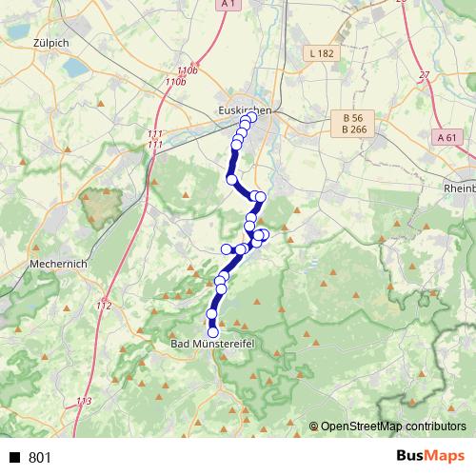Click the Mechernich town label
The image size is (476, 476).
click(x=58, y=264)
